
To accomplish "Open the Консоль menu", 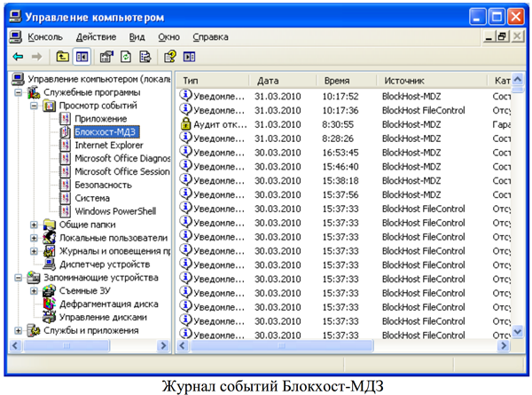I will pos(45,36).
